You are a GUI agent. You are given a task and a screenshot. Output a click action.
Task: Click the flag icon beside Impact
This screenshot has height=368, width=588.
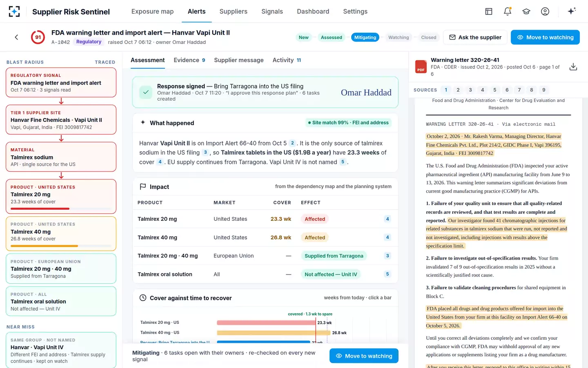pos(143,186)
